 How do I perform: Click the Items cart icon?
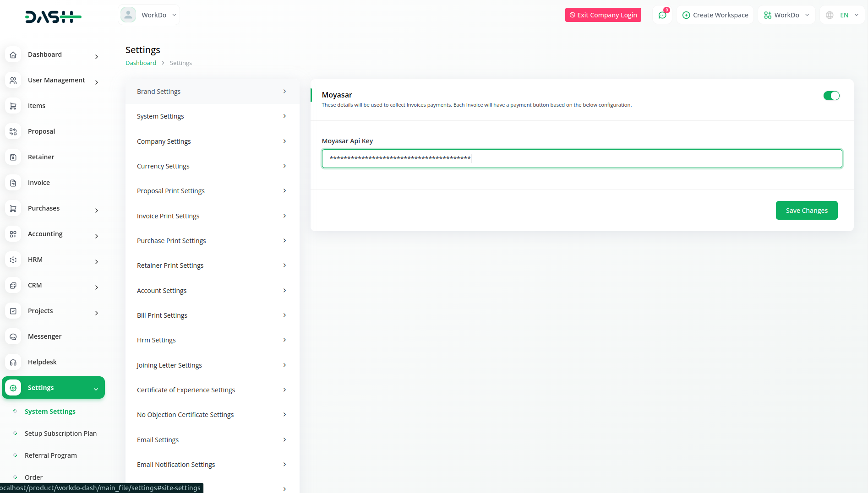(x=13, y=106)
